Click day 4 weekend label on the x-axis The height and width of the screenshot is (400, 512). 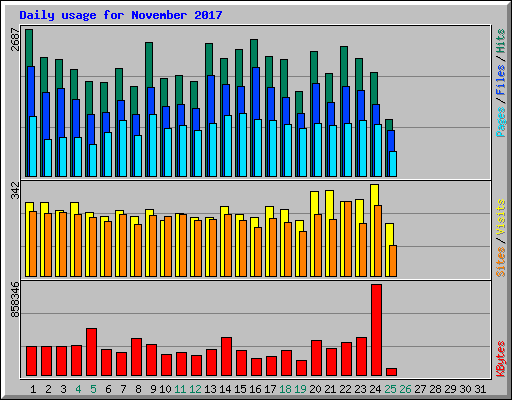coord(78,389)
